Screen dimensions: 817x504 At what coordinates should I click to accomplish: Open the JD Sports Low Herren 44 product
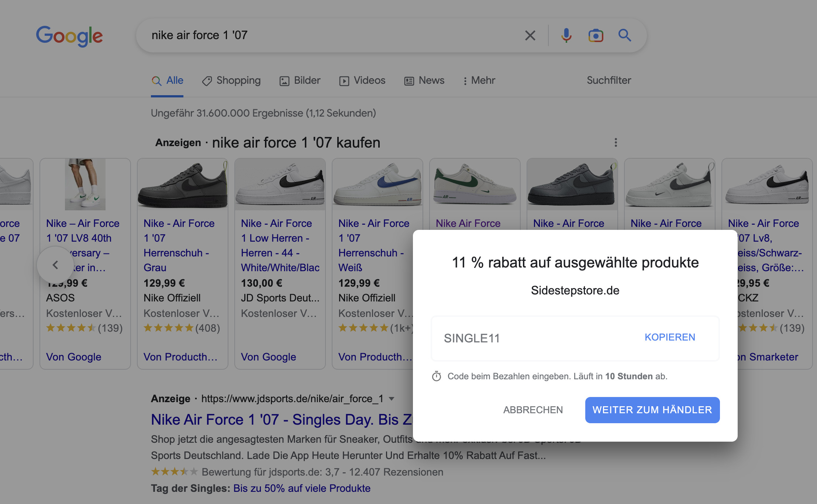(x=280, y=245)
